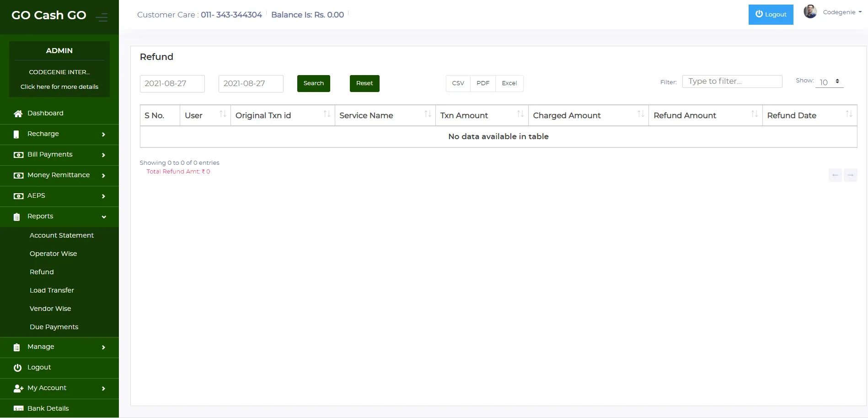Open the Show entries dropdown
This screenshot has height=418, width=868.
click(829, 82)
